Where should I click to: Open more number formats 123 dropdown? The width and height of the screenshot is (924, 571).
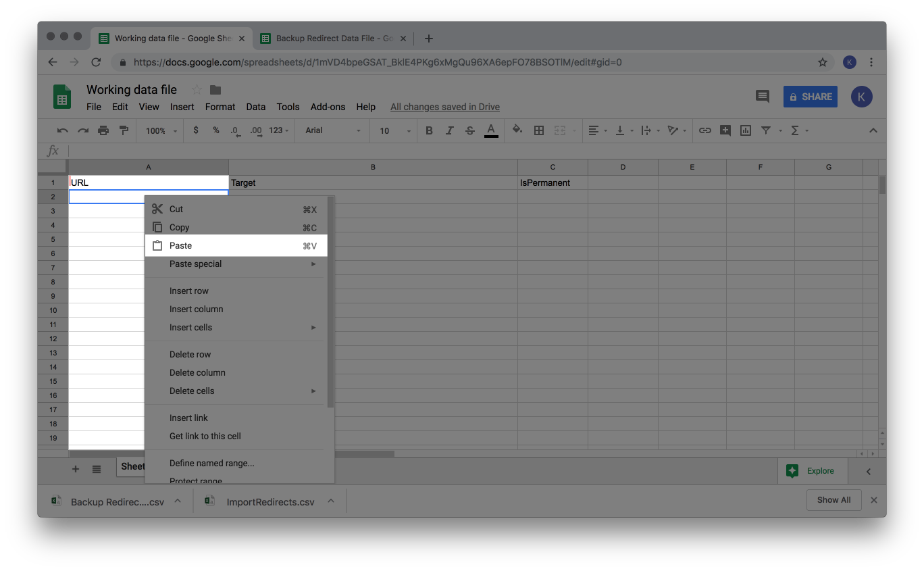[278, 130]
